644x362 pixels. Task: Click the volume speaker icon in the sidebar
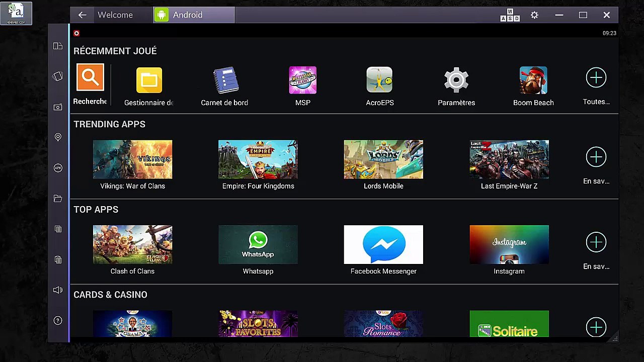click(58, 290)
